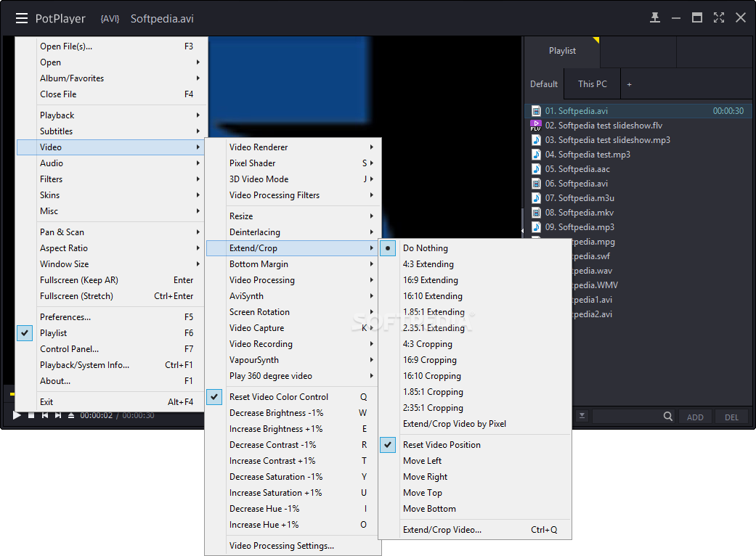
Task: Click the playlist search magnifier icon
Action: [668, 417]
